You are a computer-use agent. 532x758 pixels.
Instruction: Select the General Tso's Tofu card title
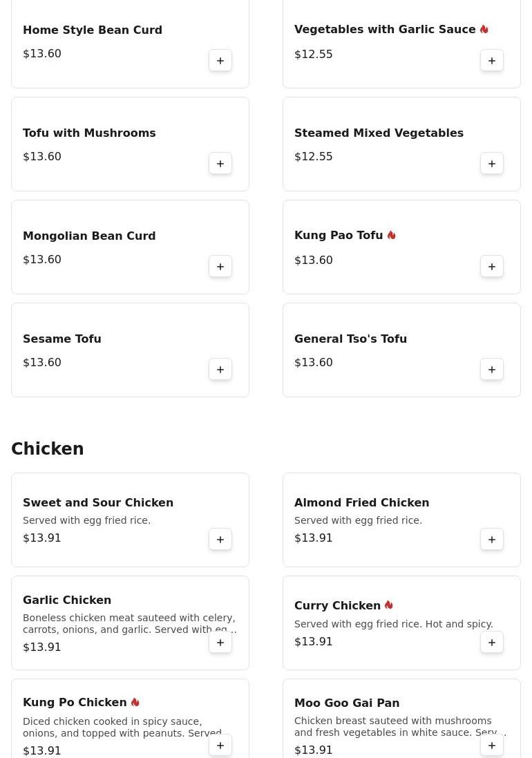click(350, 339)
